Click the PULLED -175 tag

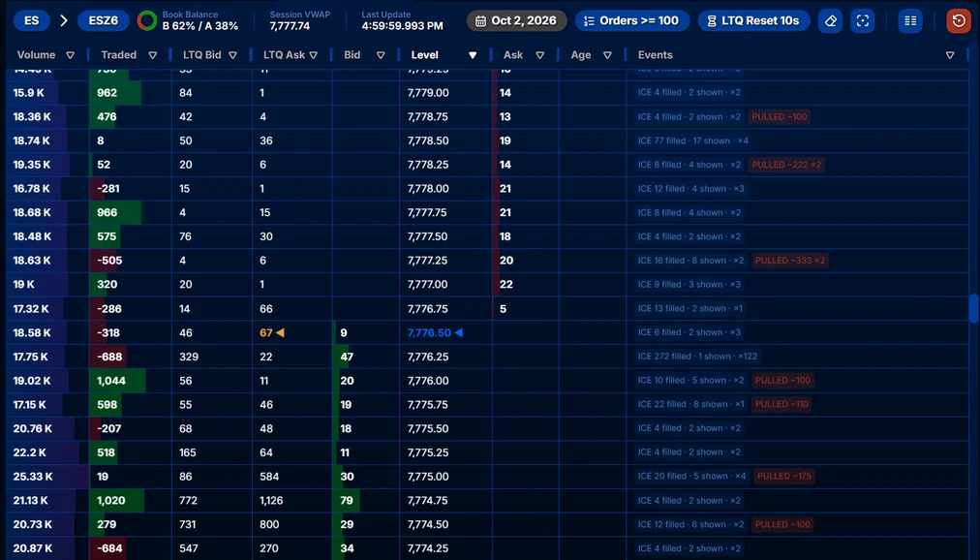click(x=784, y=477)
